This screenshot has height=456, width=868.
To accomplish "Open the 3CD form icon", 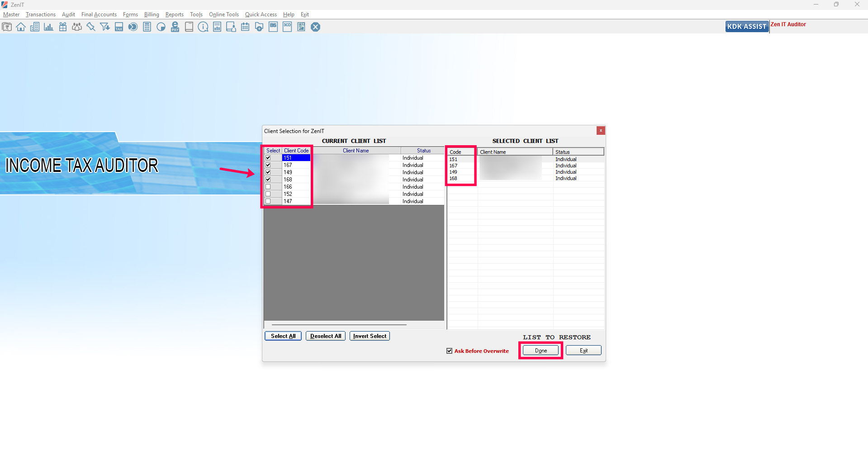I will [x=287, y=27].
